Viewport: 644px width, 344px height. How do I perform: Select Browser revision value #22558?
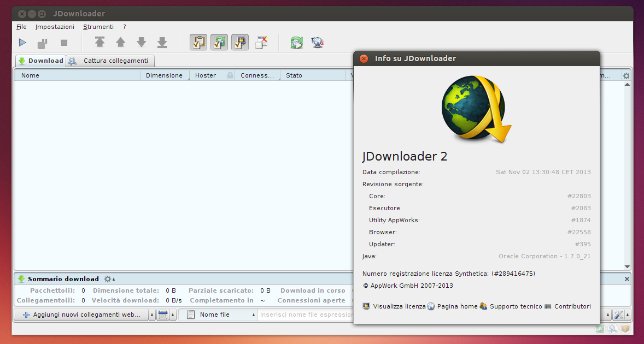(579, 232)
